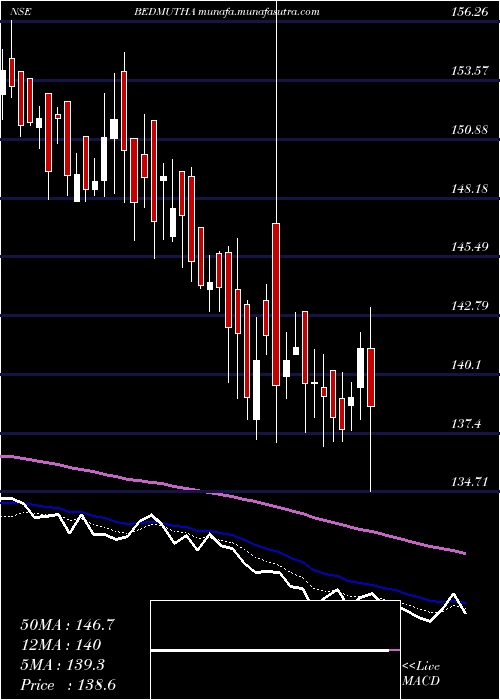Click the 142.79 price axis label

[469, 306]
